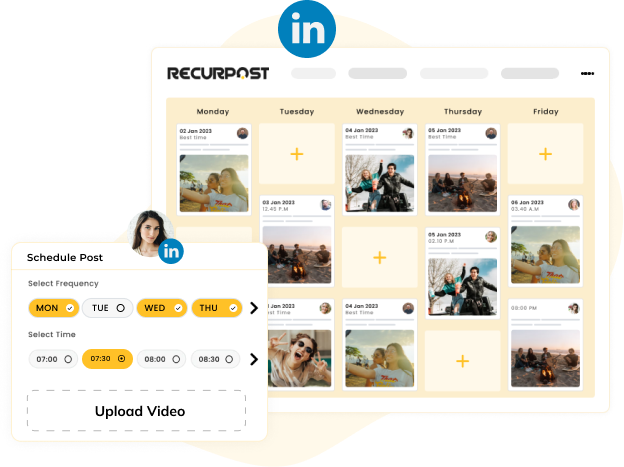The image size is (624, 467).
Task: Click the avatar on the 06 Jan 2023 post
Action: click(x=573, y=205)
